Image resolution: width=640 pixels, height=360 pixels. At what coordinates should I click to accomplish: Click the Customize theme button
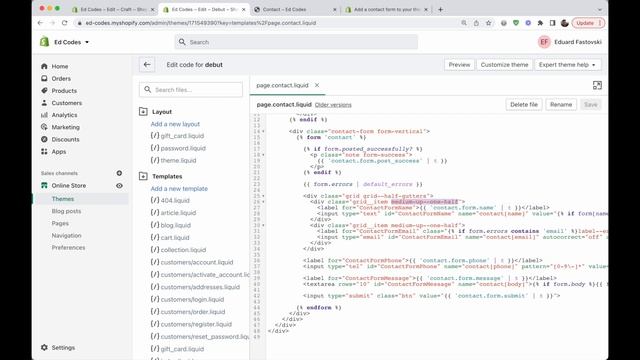pyautogui.click(x=504, y=64)
